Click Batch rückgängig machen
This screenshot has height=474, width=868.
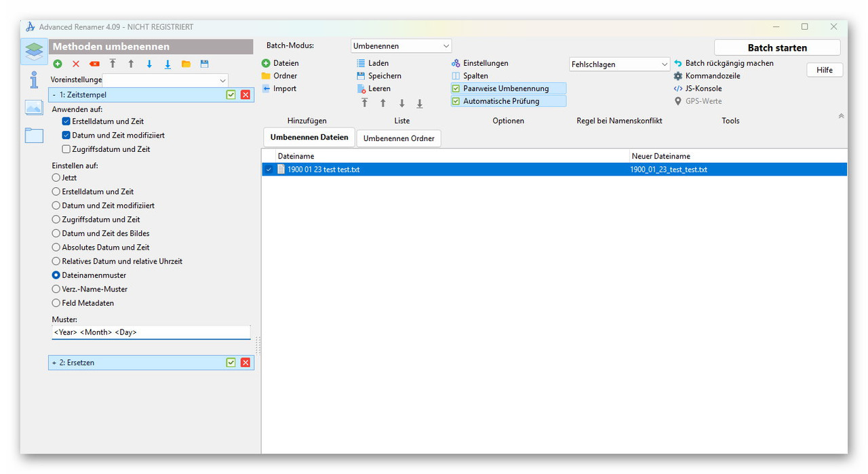pos(724,63)
